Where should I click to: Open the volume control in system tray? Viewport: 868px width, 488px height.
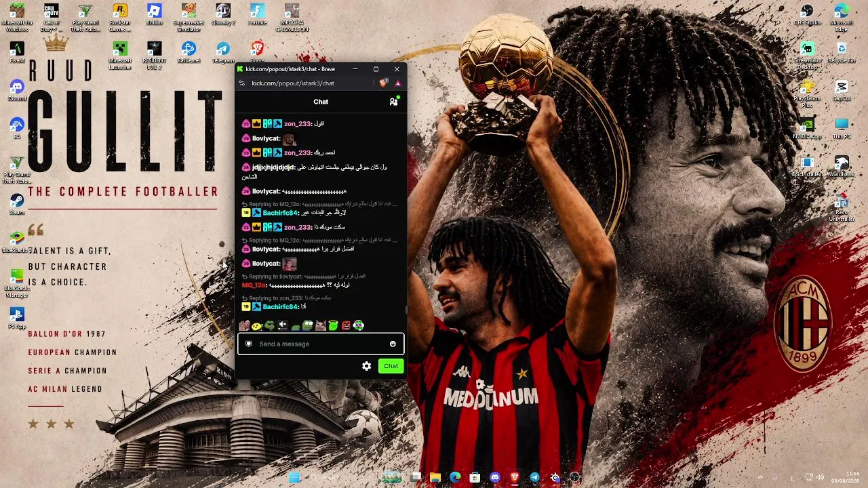[820, 477]
